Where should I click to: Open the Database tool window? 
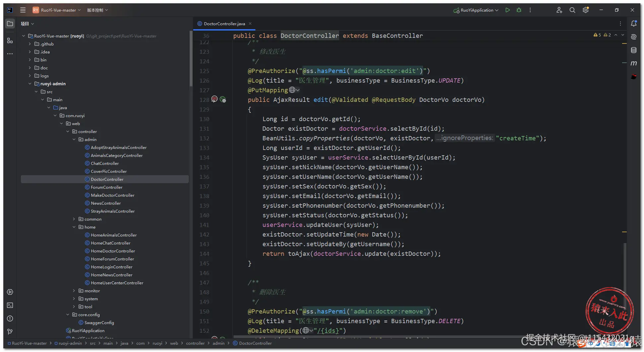634,50
